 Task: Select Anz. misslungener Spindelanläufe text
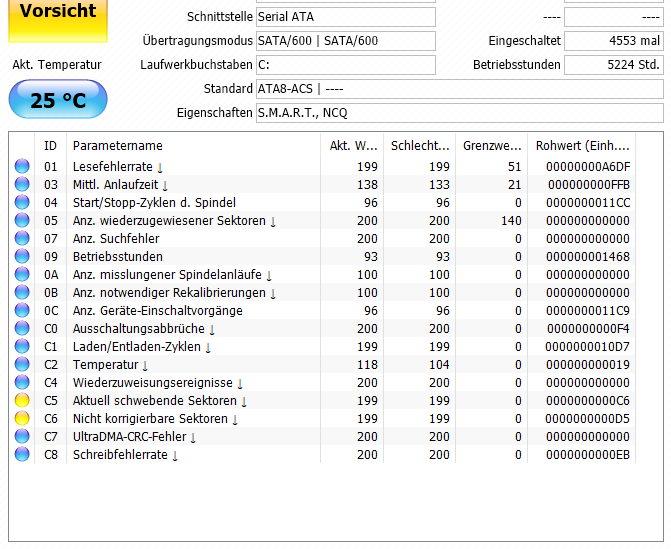click(167, 274)
